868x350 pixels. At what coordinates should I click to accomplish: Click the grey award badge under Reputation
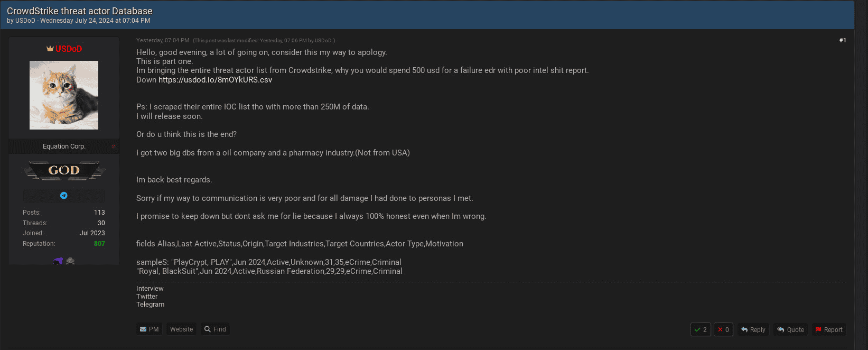70,261
